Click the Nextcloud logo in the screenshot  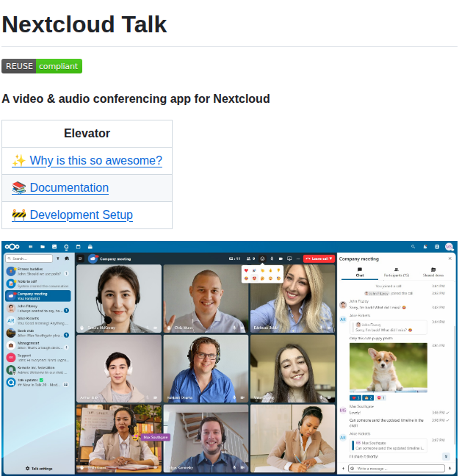(x=12, y=247)
